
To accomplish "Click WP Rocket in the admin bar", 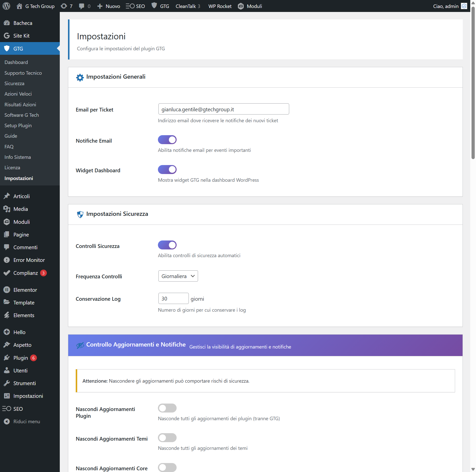I will (220, 6).
